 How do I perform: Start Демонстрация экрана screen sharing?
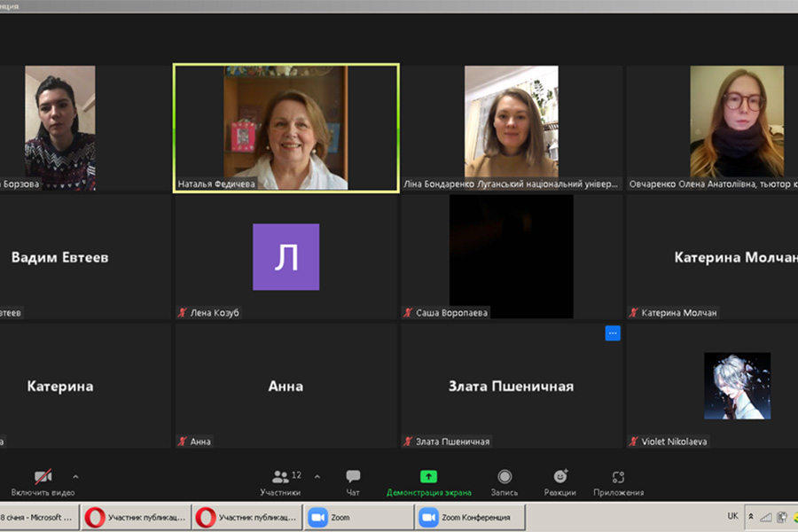tap(428, 481)
